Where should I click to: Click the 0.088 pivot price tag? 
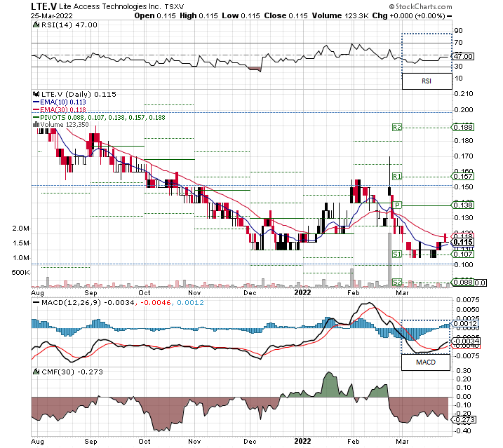(x=463, y=283)
